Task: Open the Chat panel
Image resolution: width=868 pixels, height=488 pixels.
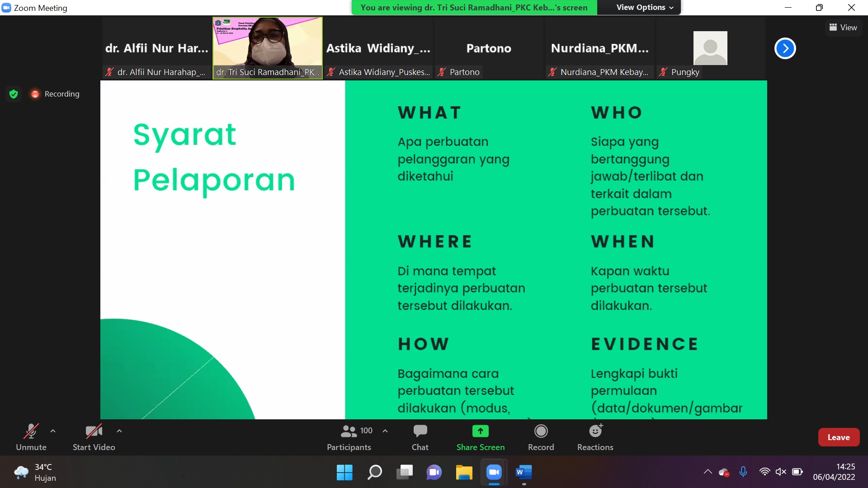Action: pos(420,437)
